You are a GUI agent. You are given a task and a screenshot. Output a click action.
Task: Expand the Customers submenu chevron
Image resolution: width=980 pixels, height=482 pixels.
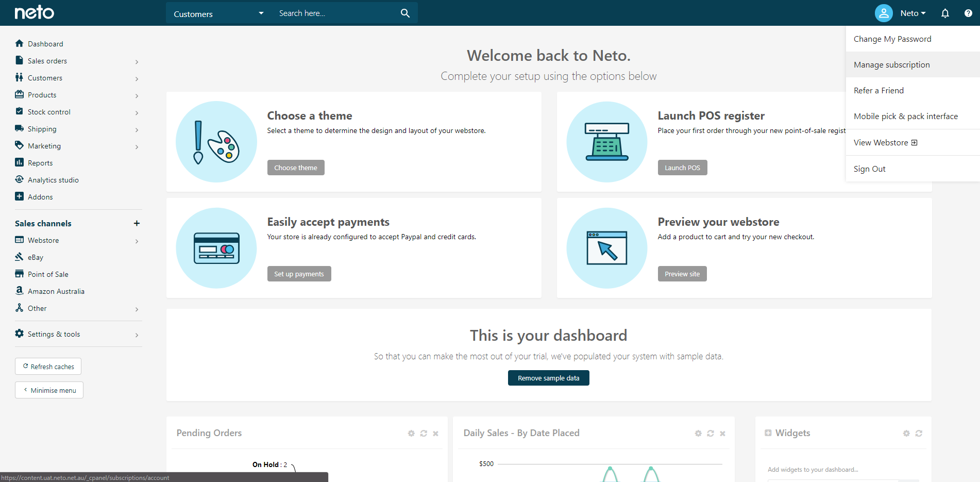[137, 79]
